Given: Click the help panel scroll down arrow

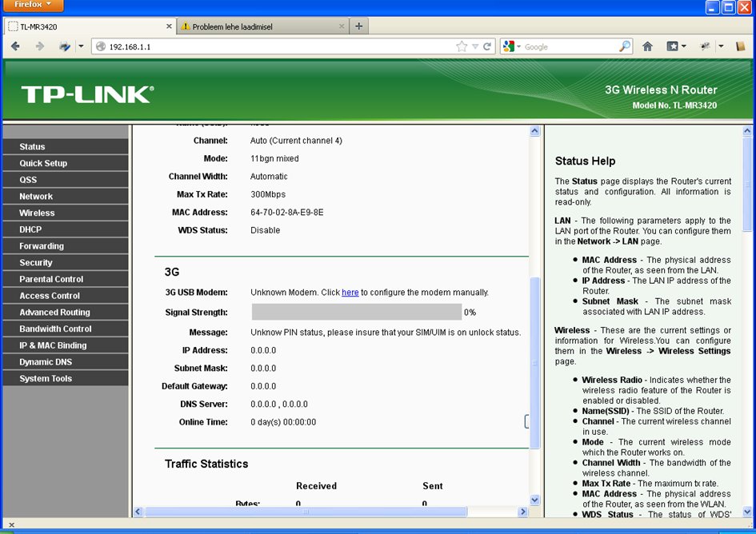Looking at the screenshot, I should pos(747,512).
